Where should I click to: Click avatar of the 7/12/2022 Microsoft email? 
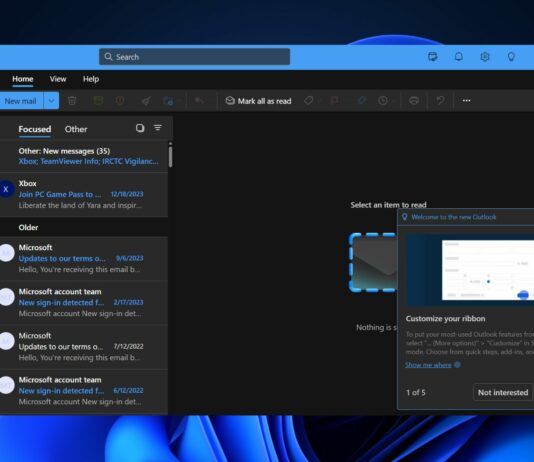(x=6, y=341)
